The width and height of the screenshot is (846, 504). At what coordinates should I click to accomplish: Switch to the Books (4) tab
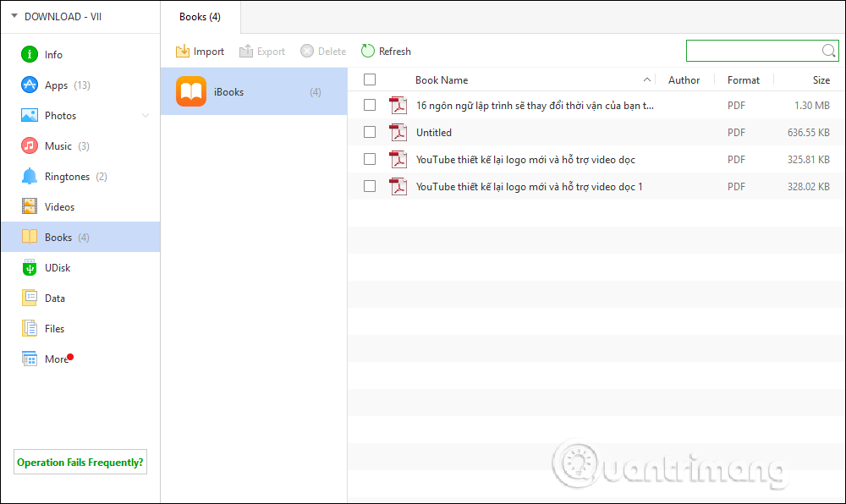point(201,17)
